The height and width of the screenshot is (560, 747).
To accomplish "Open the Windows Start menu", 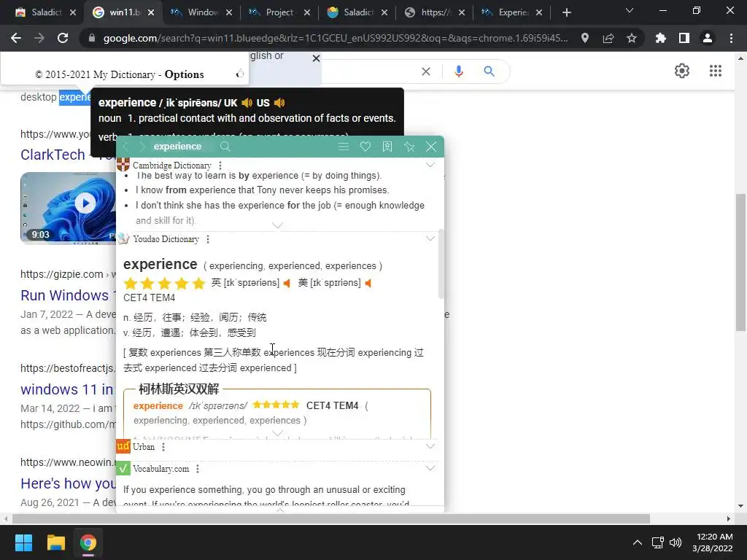I will pyautogui.click(x=24, y=542).
